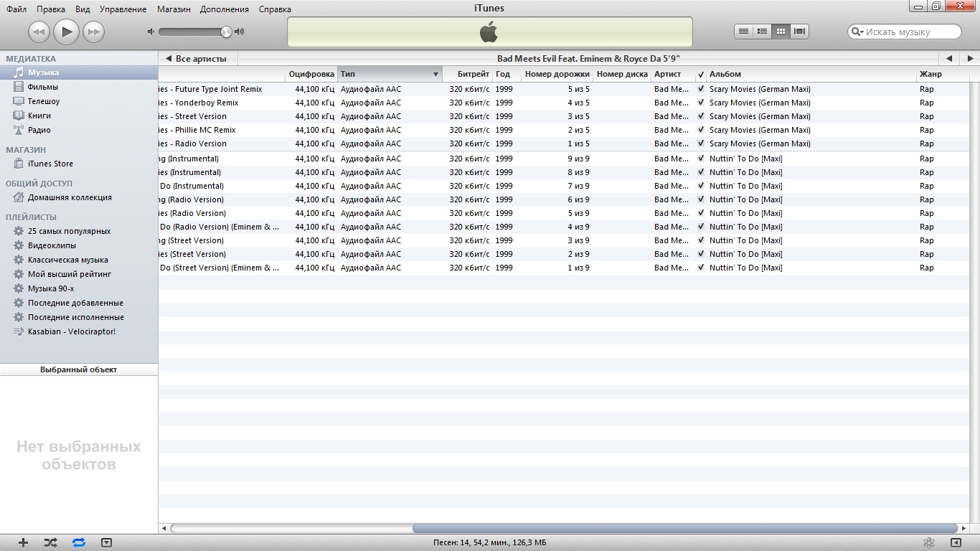Open the 'Музыка 90-х' playlist

coord(79,288)
